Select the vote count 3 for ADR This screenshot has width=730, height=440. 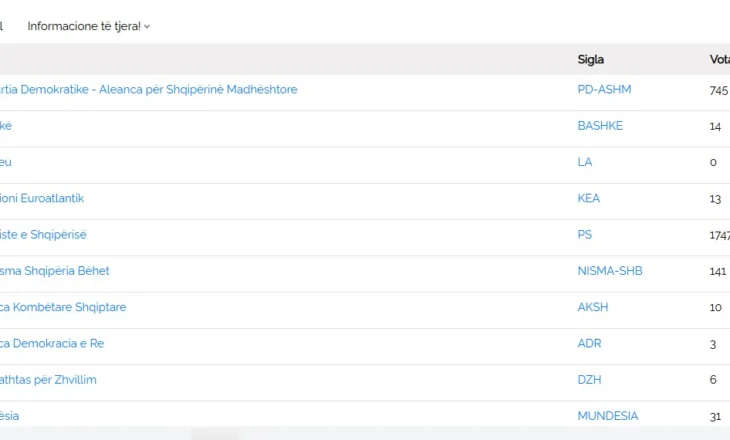pos(713,345)
